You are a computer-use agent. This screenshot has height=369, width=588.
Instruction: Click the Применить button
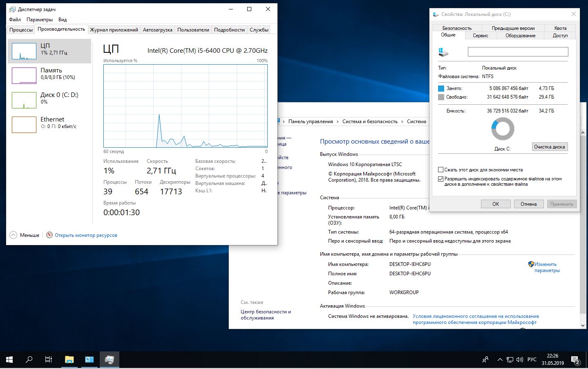pyautogui.click(x=562, y=204)
